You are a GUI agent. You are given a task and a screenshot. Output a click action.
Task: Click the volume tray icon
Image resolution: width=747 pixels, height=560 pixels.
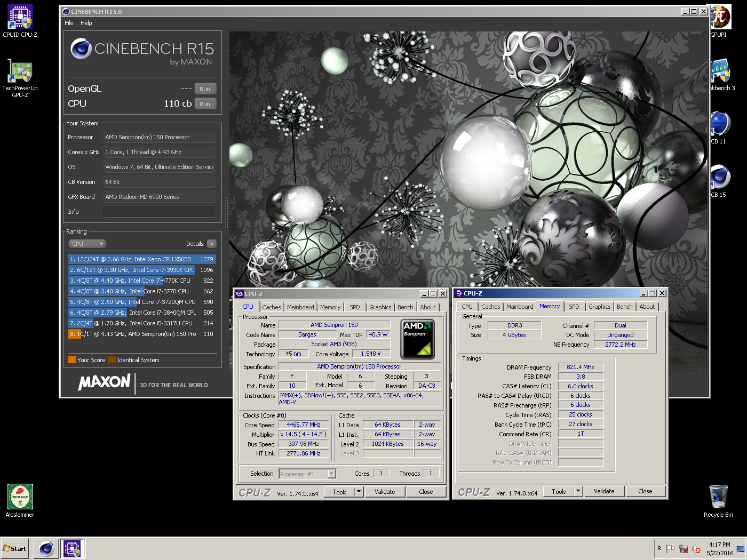[696, 549]
